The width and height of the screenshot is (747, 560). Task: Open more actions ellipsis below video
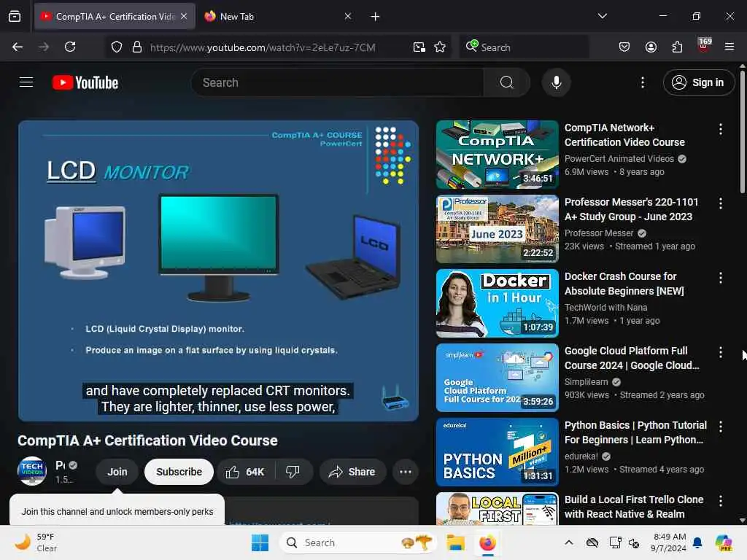406,472
